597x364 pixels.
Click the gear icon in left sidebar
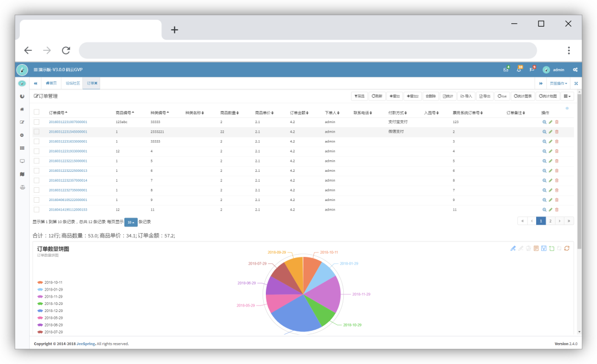[x=22, y=135]
